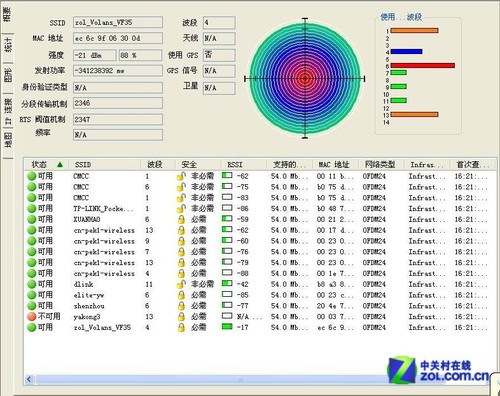The image size is (500, 396).
Task: Switch to the 图形 side tab
Action: tap(8, 75)
